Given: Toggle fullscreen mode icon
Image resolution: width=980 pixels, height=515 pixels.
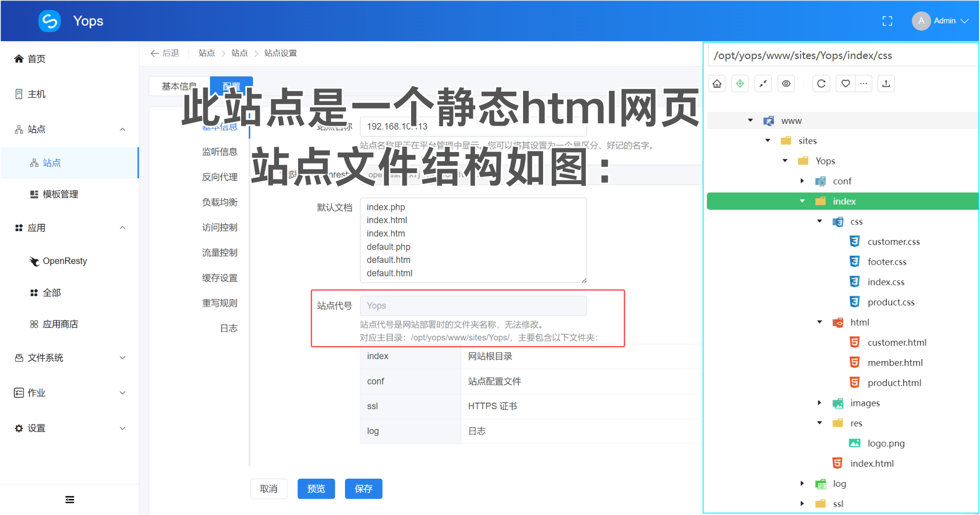Looking at the screenshot, I should [887, 21].
